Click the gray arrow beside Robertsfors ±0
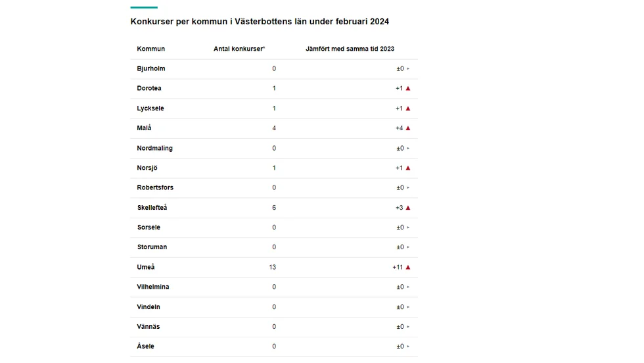 click(408, 188)
